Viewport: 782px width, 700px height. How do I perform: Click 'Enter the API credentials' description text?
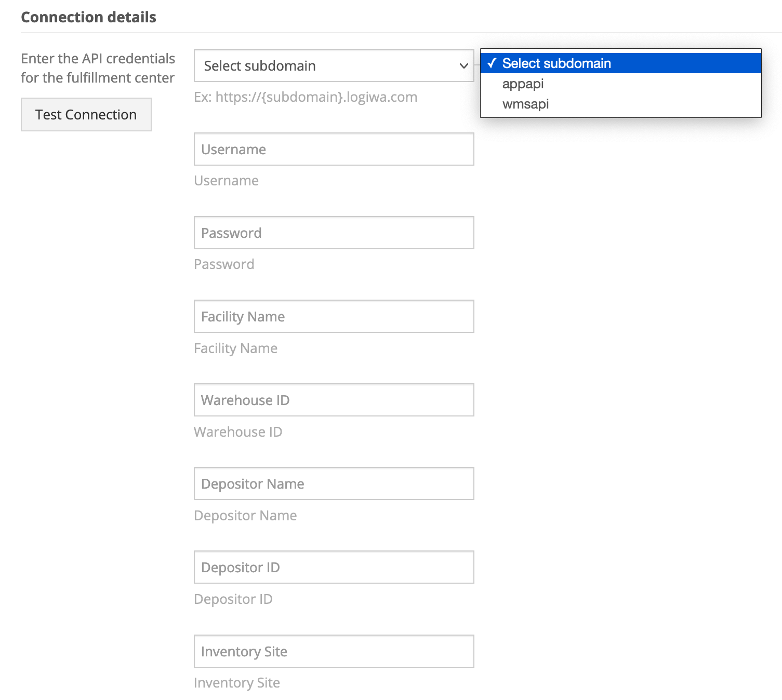tap(98, 68)
